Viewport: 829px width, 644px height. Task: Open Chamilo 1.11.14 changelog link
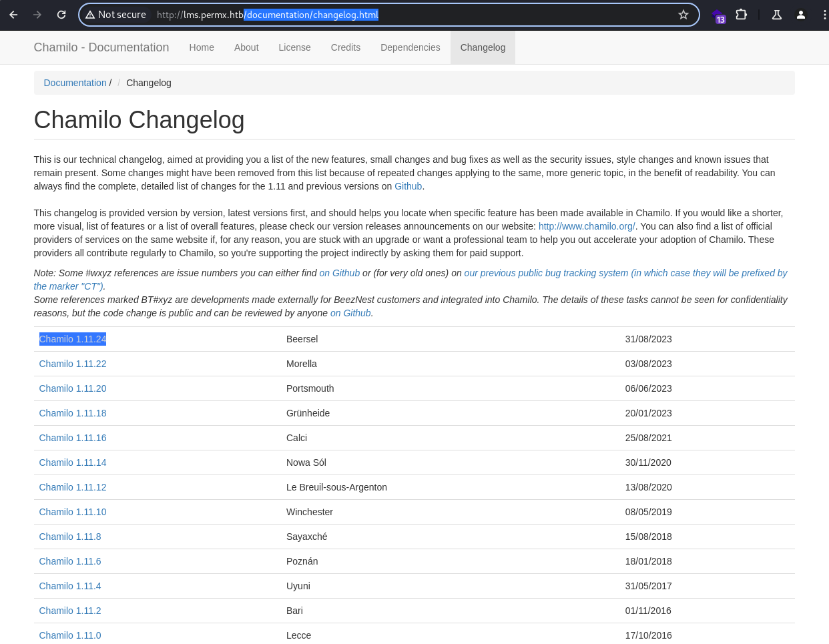pos(73,462)
